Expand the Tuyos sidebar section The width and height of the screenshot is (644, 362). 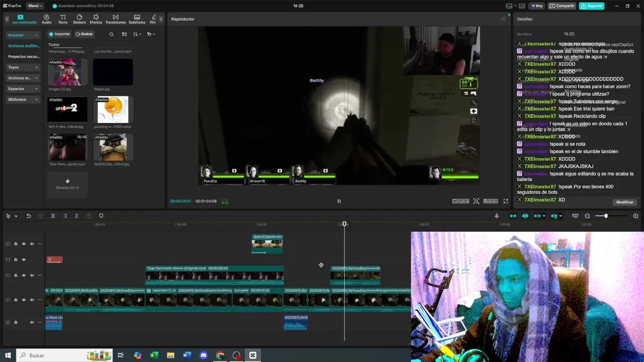click(23, 67)
